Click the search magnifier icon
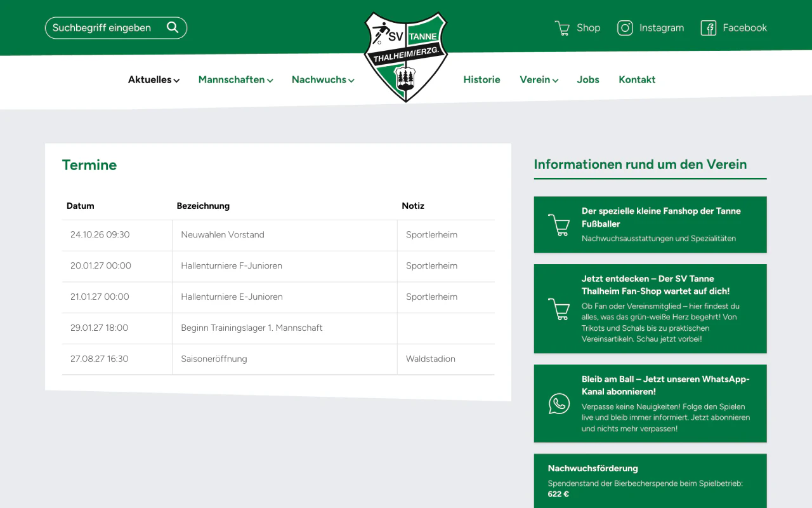812x508 pixels. [x=173, y=27]
